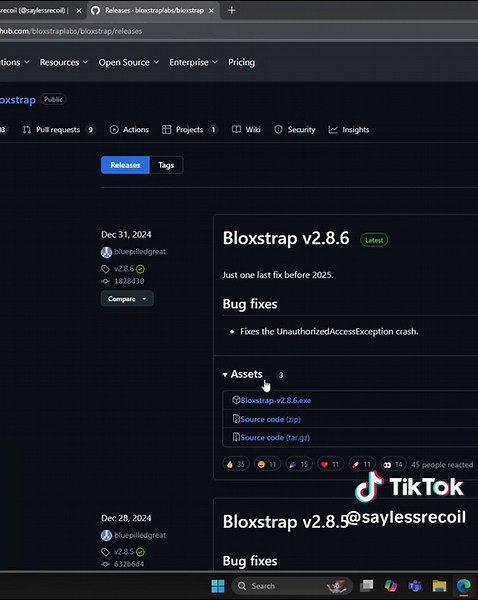Open the v2.8.5 tag link

[124, 552]
